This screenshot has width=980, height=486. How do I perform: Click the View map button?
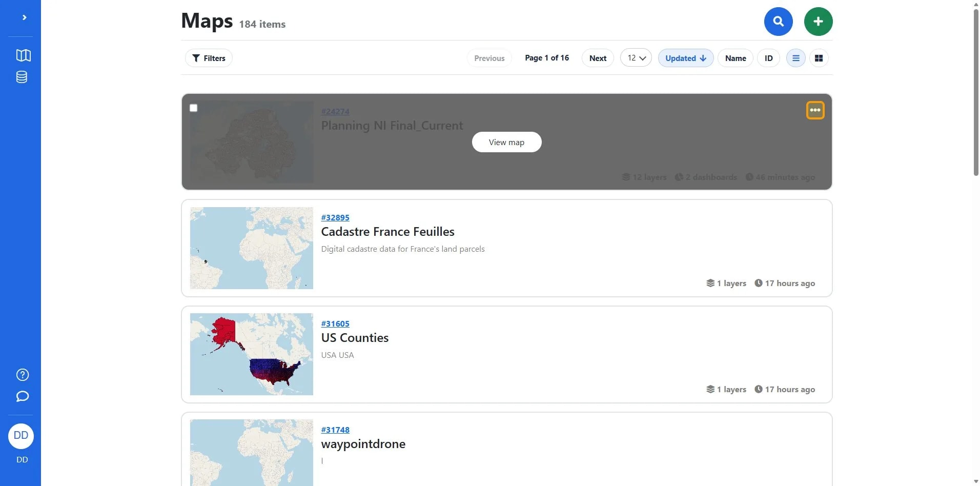pyautogui.click(x=506, y=142)
